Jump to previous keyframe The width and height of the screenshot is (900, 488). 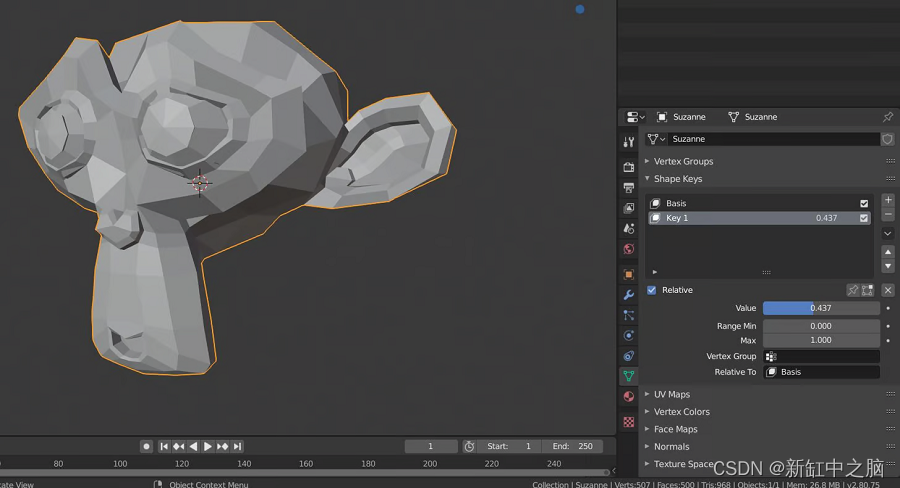[179, 446]
